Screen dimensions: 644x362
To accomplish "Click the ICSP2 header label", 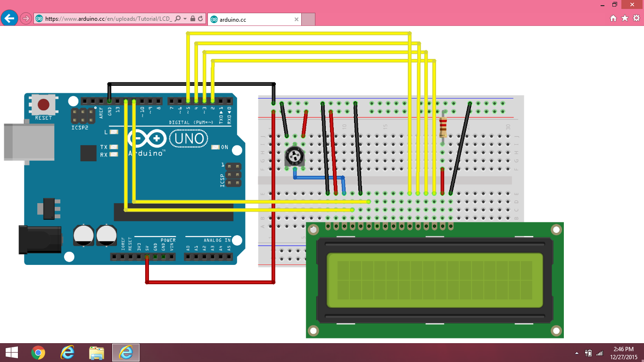I will click(x=80, y=128).
